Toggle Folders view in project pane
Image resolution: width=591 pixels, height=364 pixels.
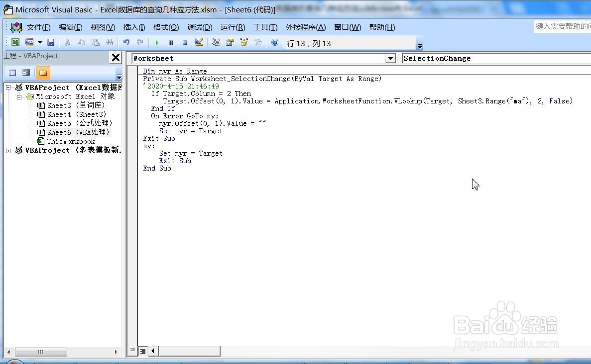point(43,73)
